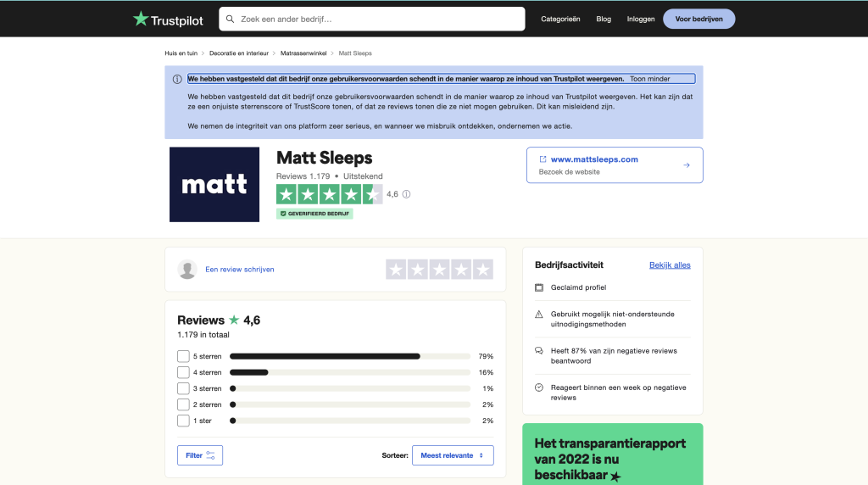Tick the 3 sterren checkbox
This screenshot has width=868, height=485.
click(x=183, y=388)
